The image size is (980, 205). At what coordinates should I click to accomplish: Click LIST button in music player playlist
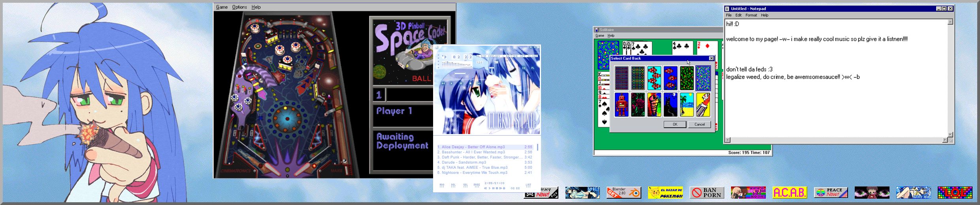528,185
